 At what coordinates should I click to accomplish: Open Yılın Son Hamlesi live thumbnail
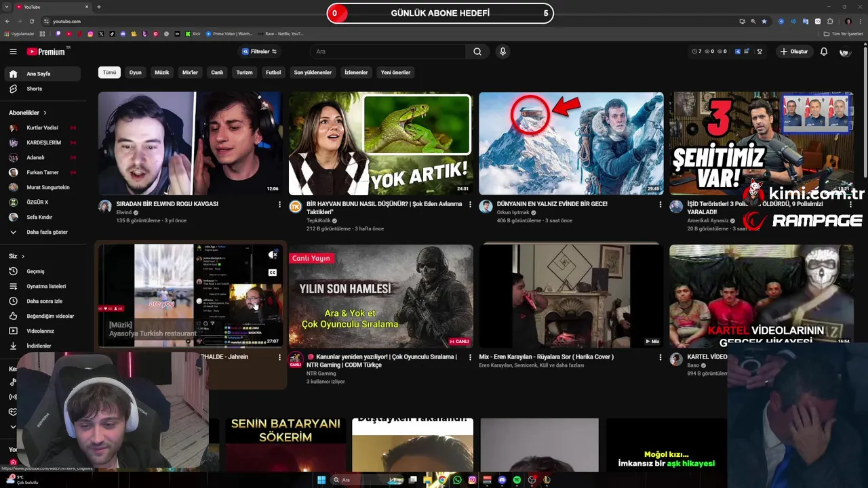[380, 297]
